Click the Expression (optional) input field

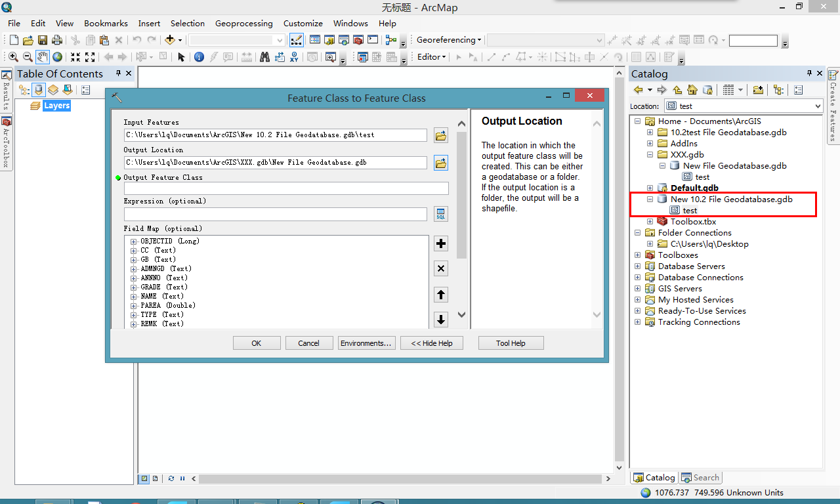[276, 214]
